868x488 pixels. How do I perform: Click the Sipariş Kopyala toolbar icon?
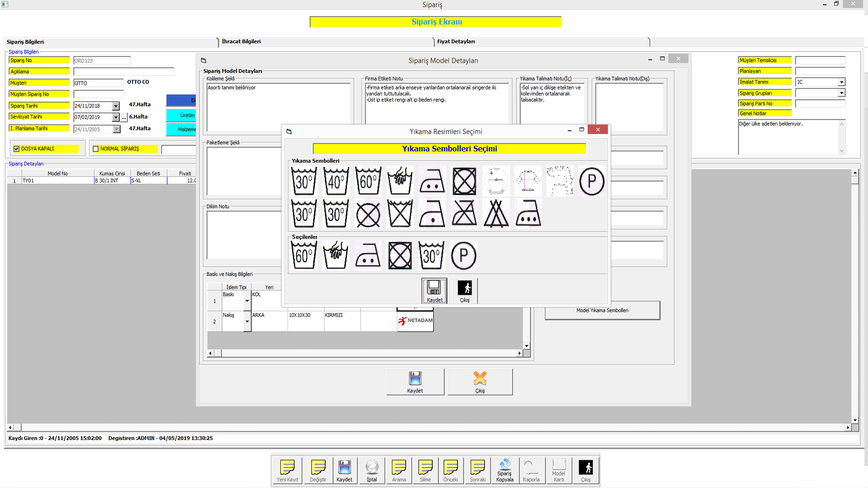[505, 470]
